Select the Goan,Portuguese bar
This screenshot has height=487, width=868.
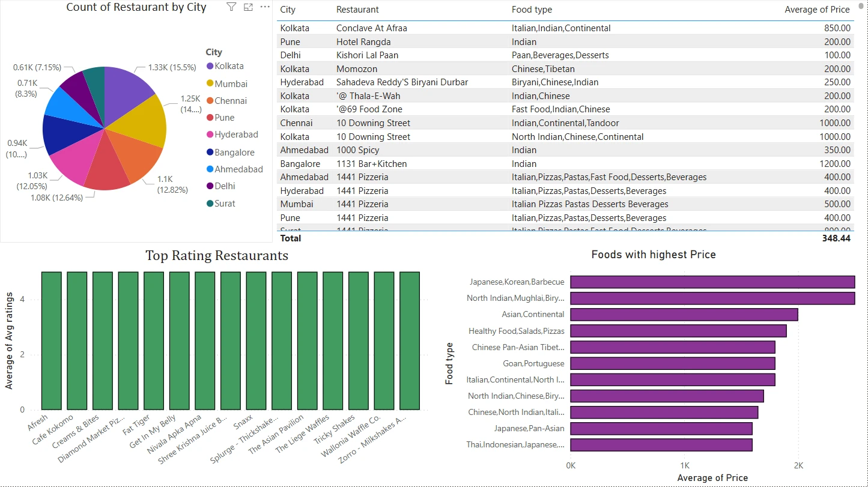[x=672, y=363]
